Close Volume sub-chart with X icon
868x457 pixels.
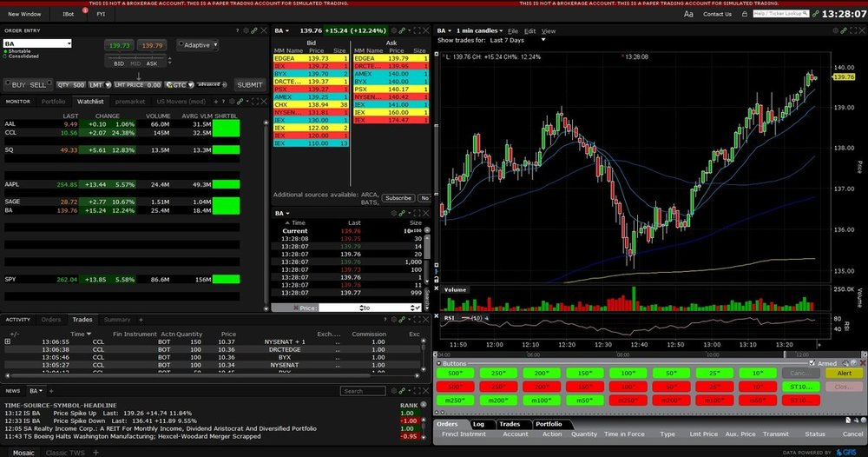coord(437,288)
